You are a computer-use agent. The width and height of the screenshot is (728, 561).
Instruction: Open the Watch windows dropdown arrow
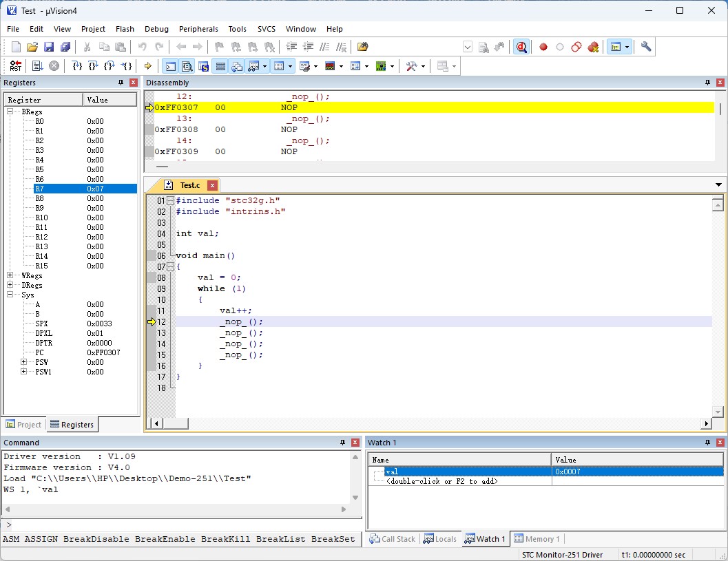point(264,66)
